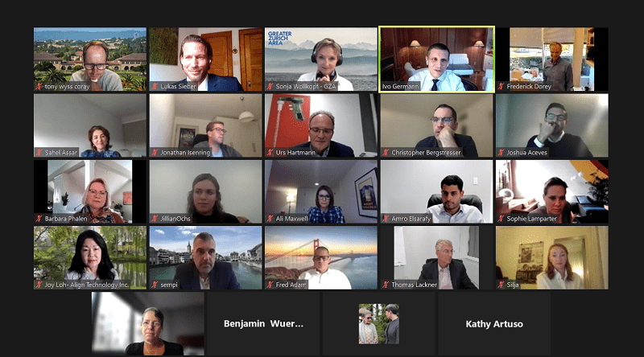Select Ivo Germann's highlighted speaker video
The width and height of the screenshot is (644, 357).
coord(436,59)
